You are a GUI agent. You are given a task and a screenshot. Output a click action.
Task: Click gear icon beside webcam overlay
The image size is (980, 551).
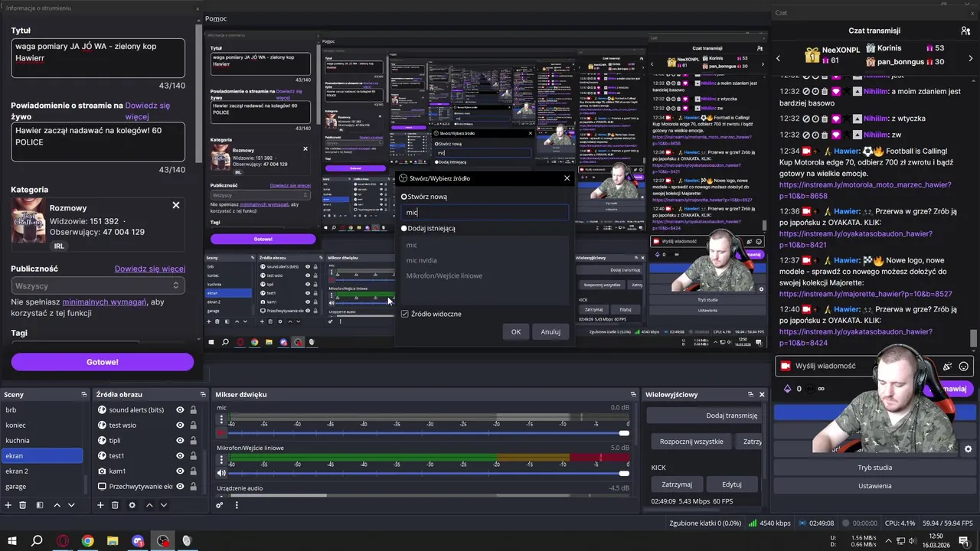(968, 449)
